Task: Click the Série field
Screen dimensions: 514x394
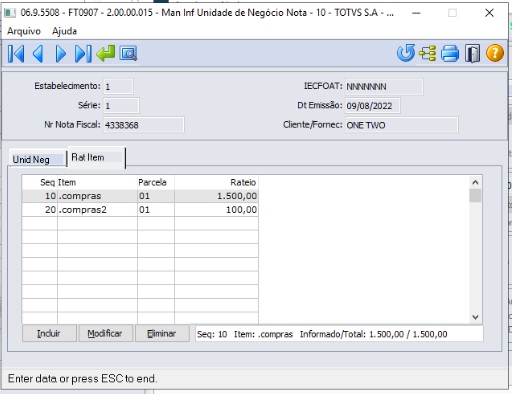Action: [121, 106]
